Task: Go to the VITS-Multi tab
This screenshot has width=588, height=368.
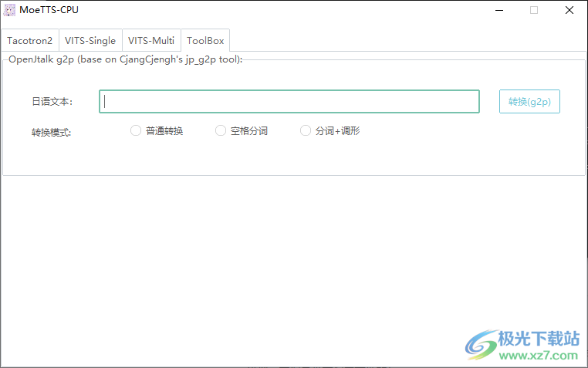Action: click(x=151, y=41)
